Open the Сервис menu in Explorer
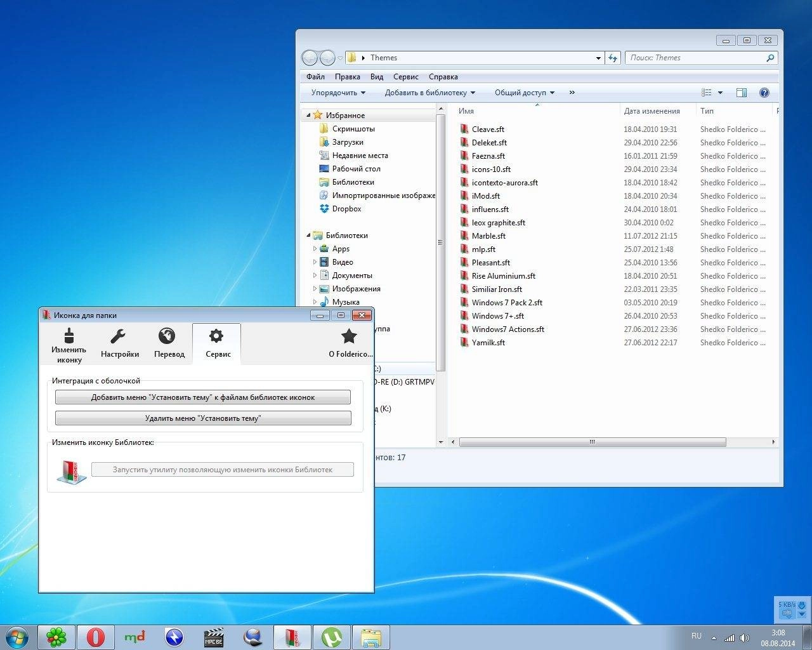Screen dimensions: 812x650 pyautogui.click(x=406, y=77)
